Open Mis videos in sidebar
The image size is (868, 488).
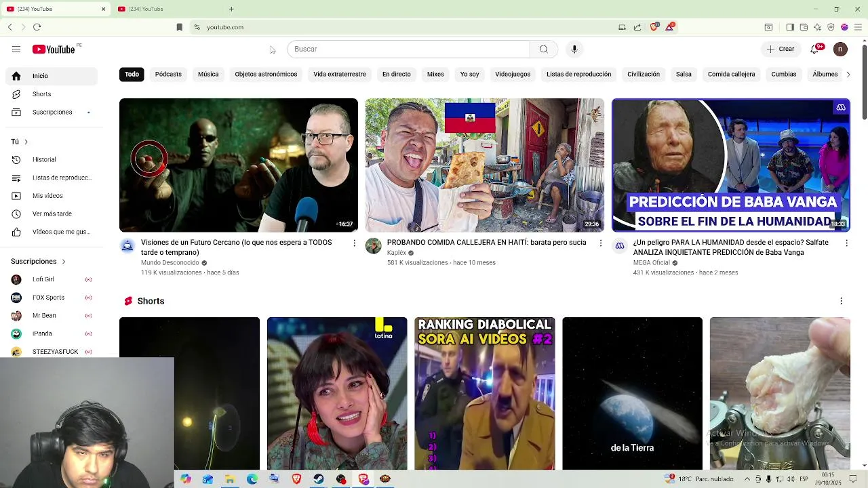pyautogui.click(x=52, y=196)
